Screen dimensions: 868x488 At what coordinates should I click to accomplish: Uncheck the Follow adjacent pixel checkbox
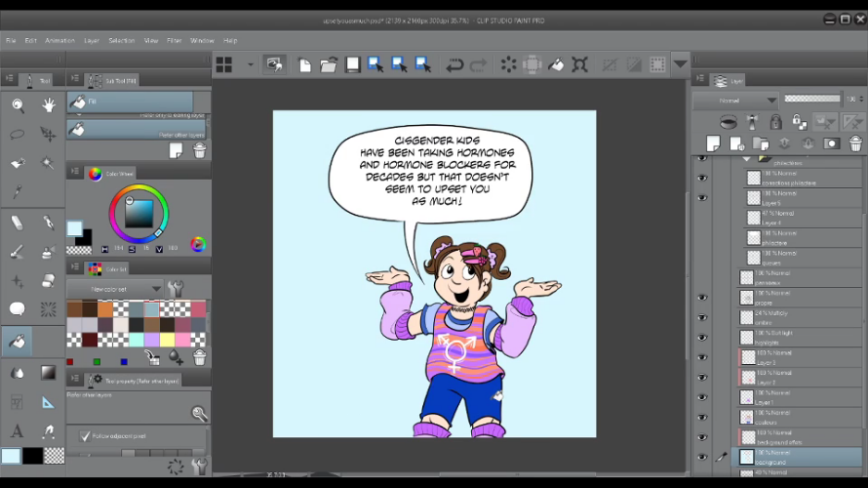pyautogui.click(x=85, y=436)
